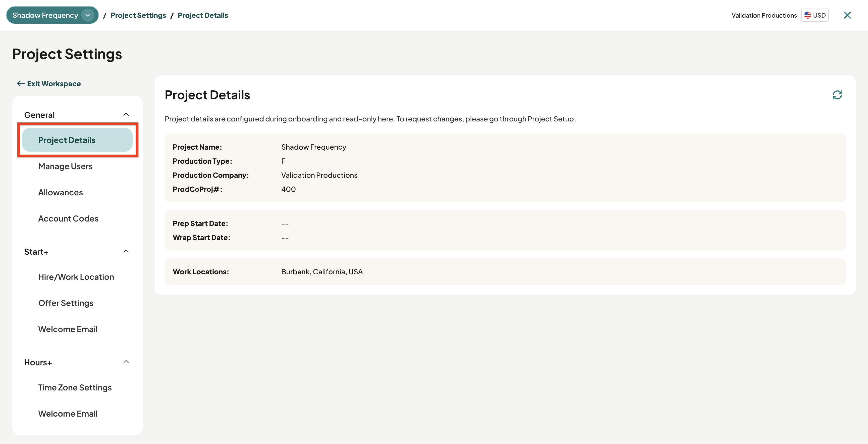Collapse the General section chevron
This screenshot has height=444, width=868.
pyautogui.click(x=126, y=115)
